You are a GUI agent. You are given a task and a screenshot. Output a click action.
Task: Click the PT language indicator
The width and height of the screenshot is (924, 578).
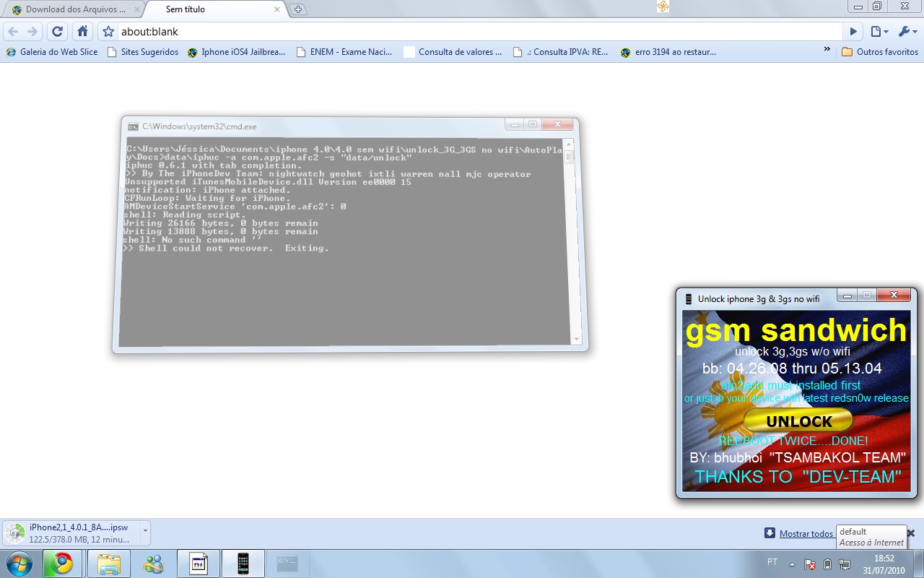pos(772,563)
